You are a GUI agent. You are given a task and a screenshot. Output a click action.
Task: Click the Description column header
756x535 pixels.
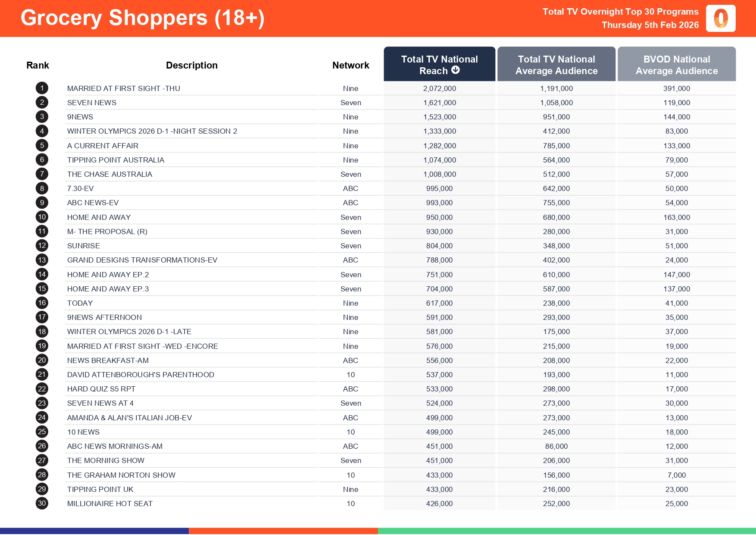[192, 66]
